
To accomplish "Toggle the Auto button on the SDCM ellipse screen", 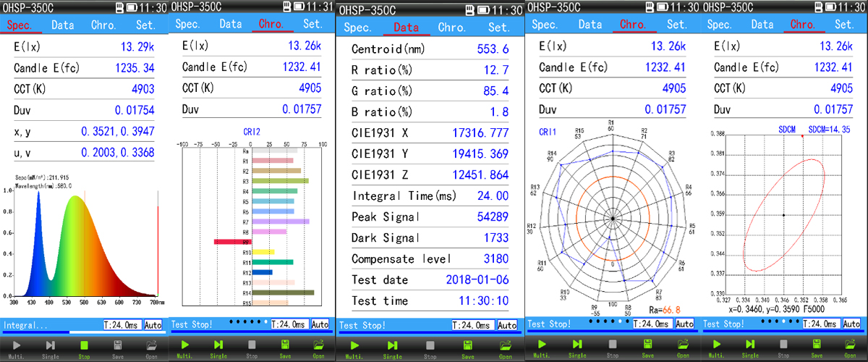I will (856, 324).
